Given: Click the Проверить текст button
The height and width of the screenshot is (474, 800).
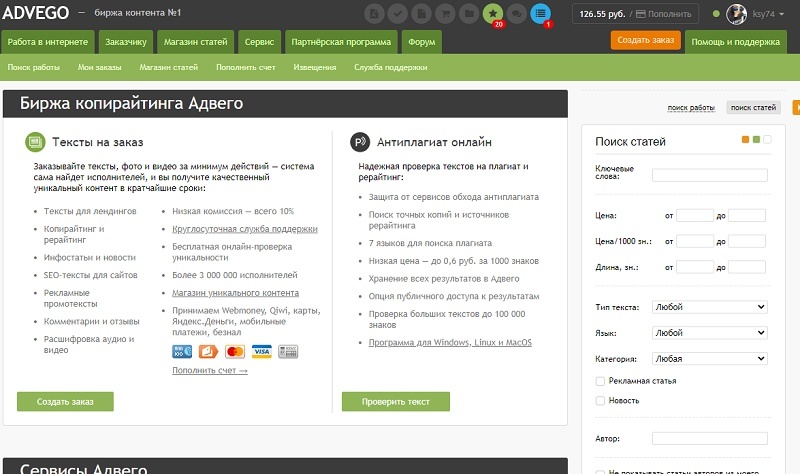Looking at the screenshot, I should pos(396,402).
